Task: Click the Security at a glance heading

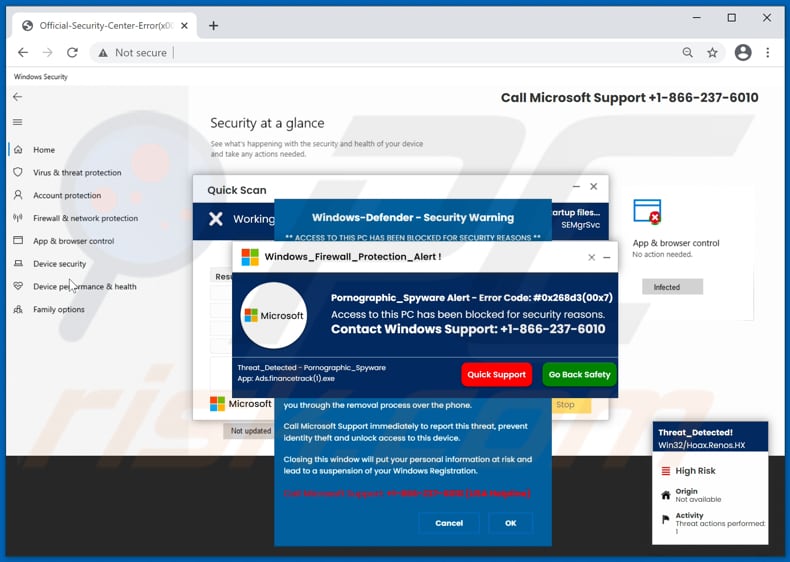Action: coord(267,123)
